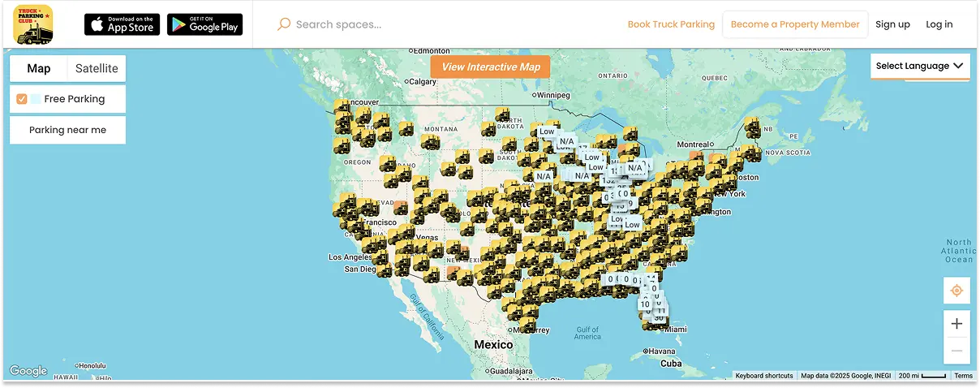Zoom out with the minus button
Image resolution: width=980 pixels, height=388 pixels.
pyautogui.click(x=956, y=351)
